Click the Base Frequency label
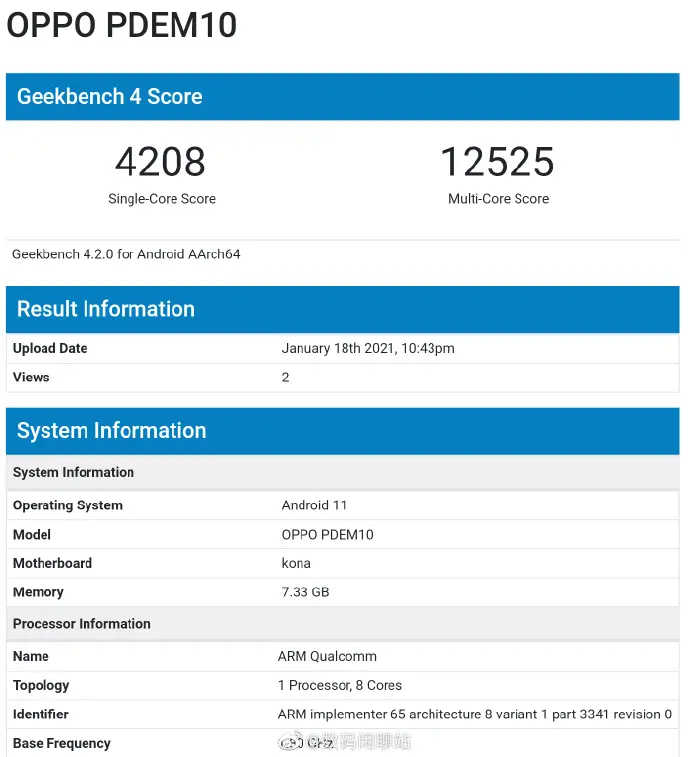 click(61, 743)
